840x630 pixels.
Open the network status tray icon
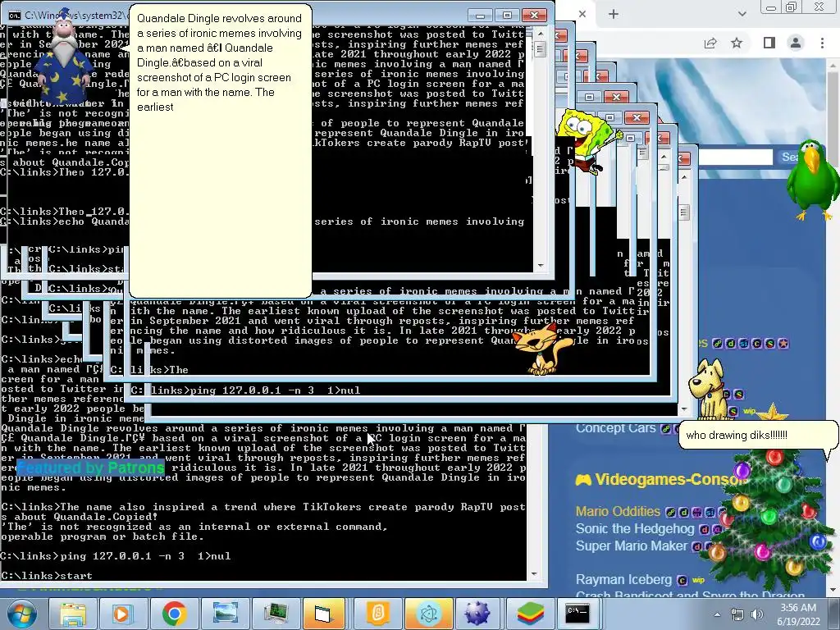click(x=738, y=615)
